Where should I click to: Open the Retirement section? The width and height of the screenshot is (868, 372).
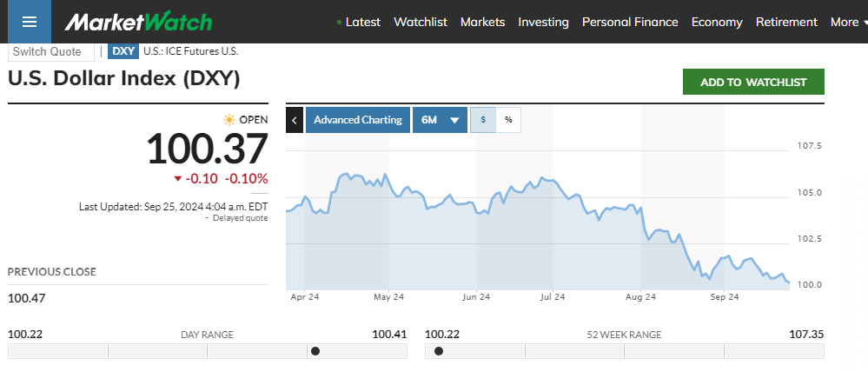786,22
